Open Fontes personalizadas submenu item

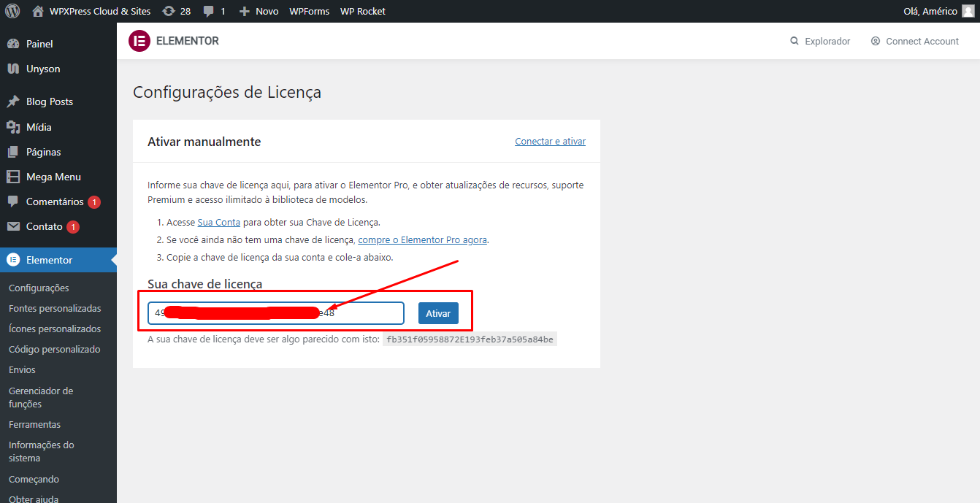click(x=55, y=308)
